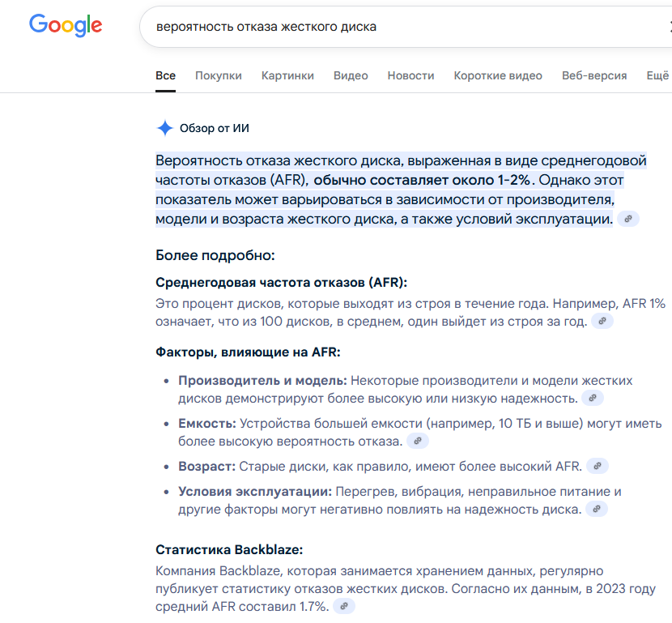This screenshot has height=623, width=672.
Task: Open source link for Возраст bullet
Action: tap(598, 466)
